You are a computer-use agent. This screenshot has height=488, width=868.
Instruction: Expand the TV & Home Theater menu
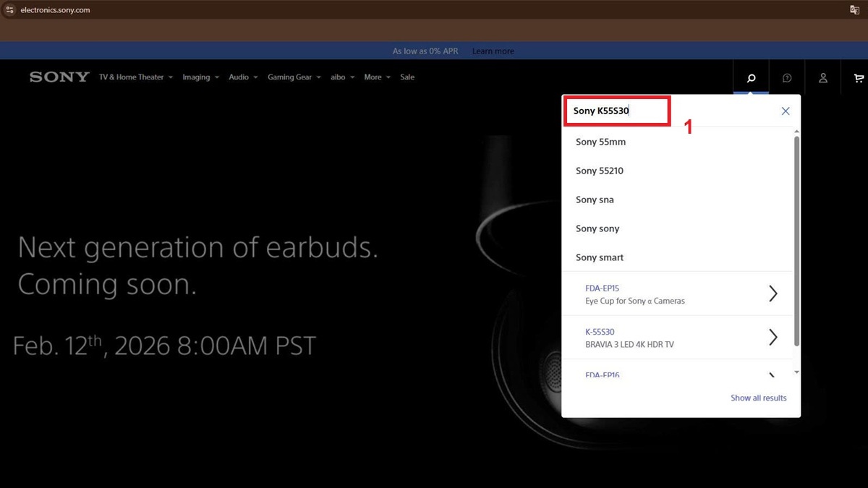[135, 77]
